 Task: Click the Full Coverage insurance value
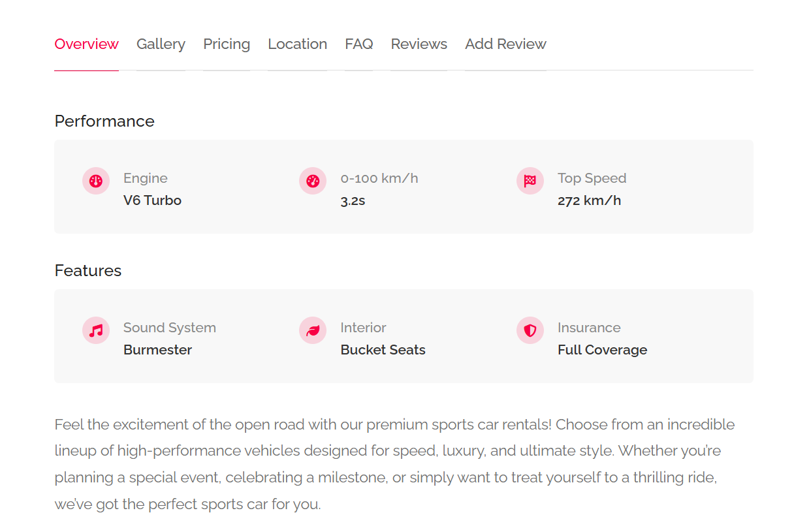[602, 350]
